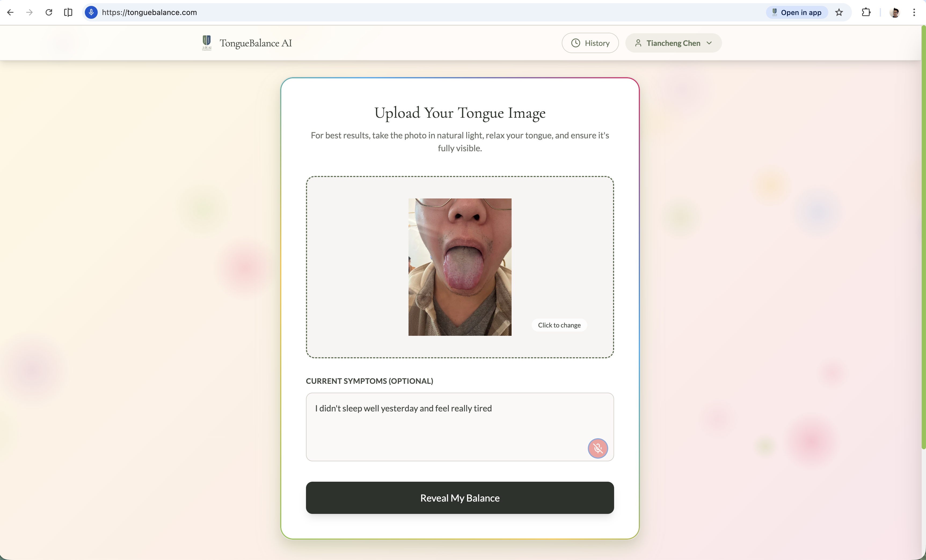
Task: Open the browser three-dot menu
Action: [914, 12]
